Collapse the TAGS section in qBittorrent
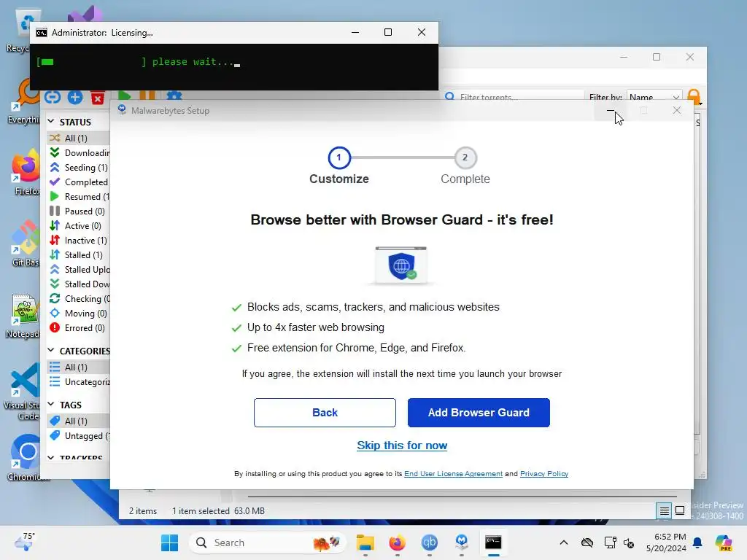The height and width of the screenshot is (560, 747). pyautogui.click(x=51, y=404)
